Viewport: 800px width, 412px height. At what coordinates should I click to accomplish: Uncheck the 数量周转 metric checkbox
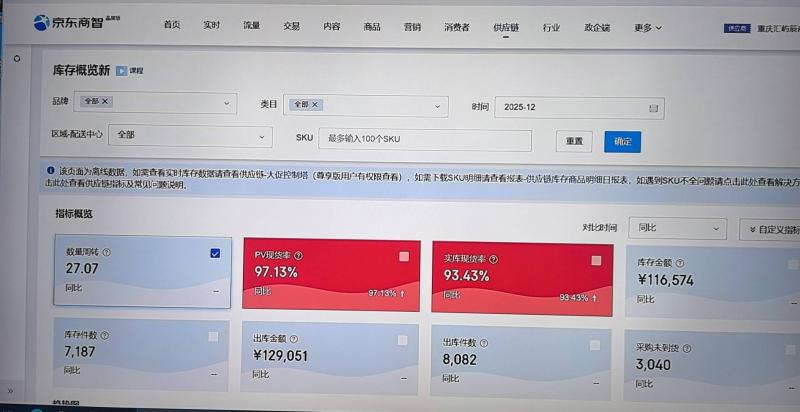(x=215, y=253)
